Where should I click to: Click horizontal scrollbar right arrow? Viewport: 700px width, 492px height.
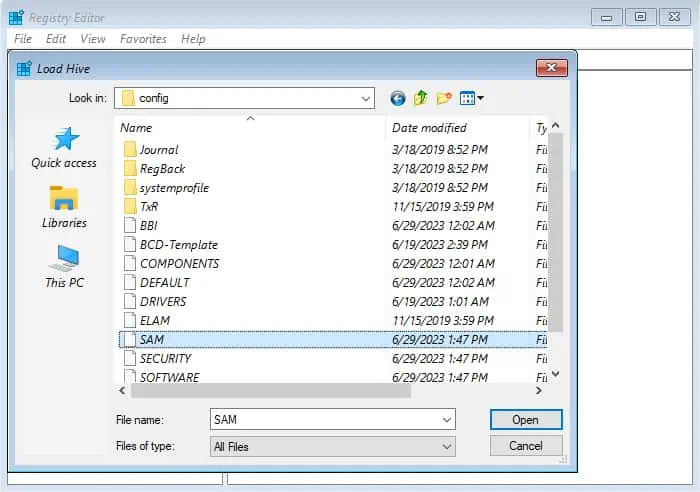click(x=539, y=391)
